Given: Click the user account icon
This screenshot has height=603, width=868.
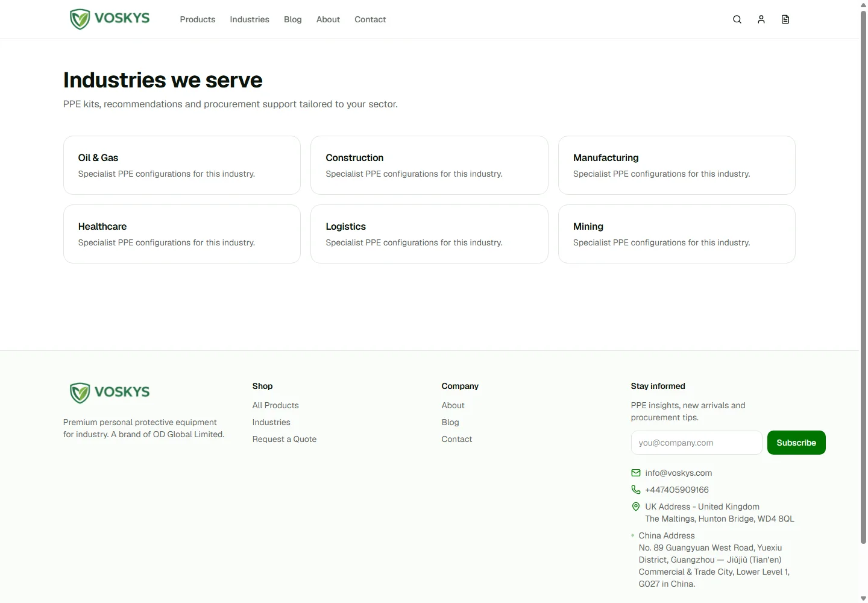Looking at the screenshot, I should tap(761, 19).
